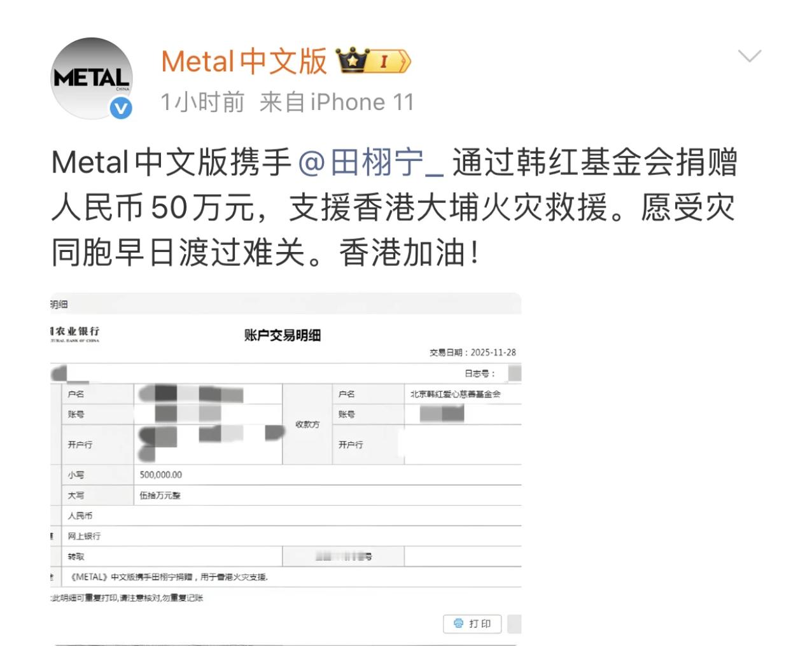The width and height of the screenshot is (812, 649).
Task: Select the 北京韩红爱心慈善基金会 payee name
Action: [456, 394]
